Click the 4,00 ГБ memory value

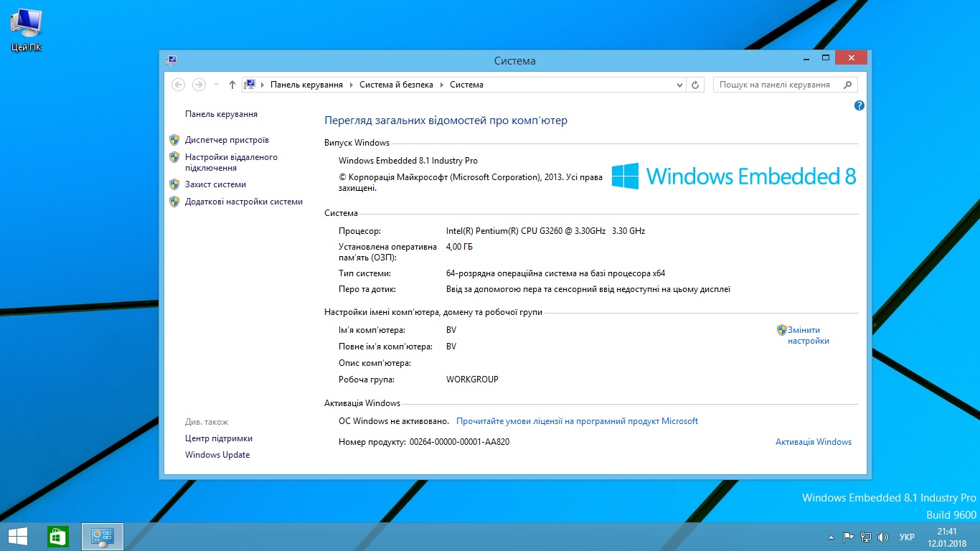coord(459,247)
